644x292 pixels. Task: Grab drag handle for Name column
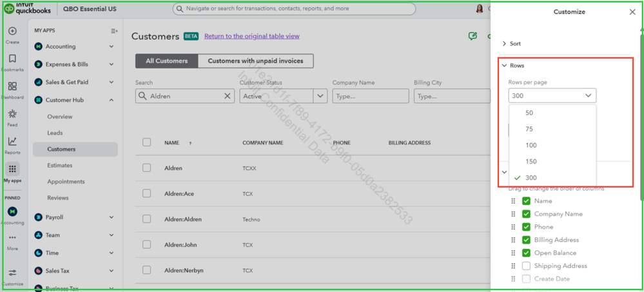pos(513,201)
